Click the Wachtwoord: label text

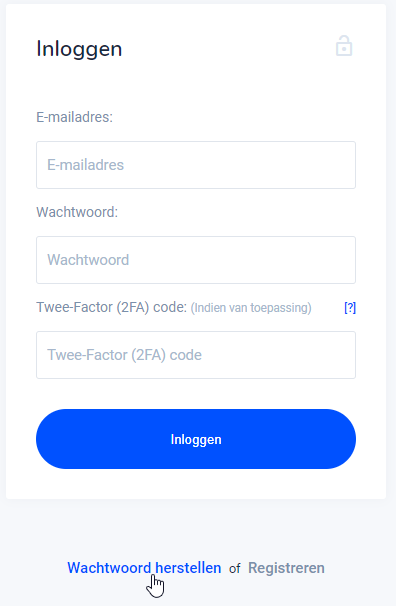[x=77, y=212]
